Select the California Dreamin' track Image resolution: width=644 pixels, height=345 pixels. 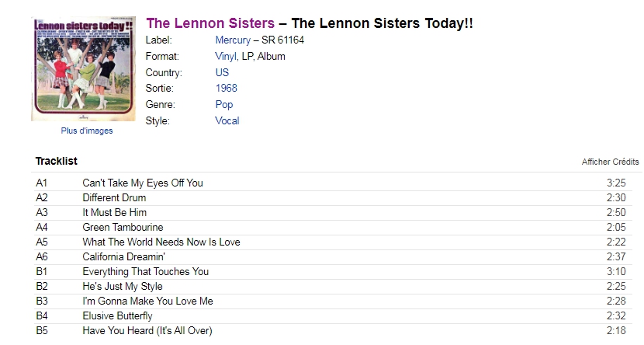(334, 257)
